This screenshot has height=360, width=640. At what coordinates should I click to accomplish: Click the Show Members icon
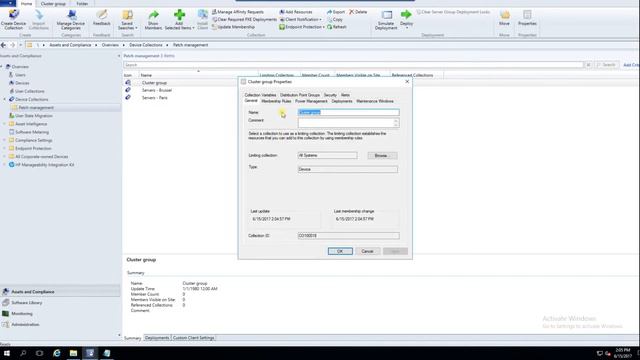click(153, 19)
